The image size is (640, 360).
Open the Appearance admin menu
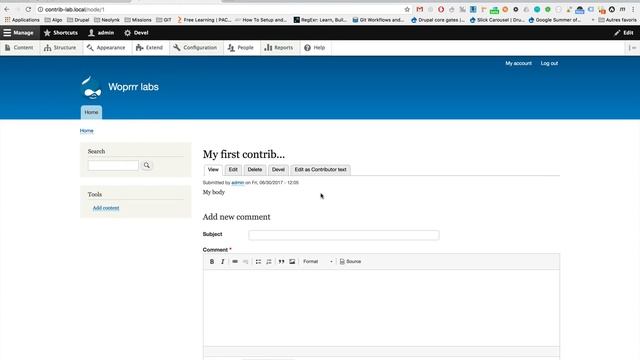(x=106, y=48)
